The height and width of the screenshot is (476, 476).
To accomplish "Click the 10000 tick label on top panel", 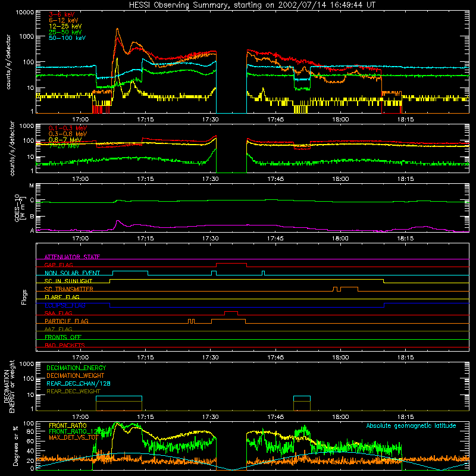I will click(25, 12).
